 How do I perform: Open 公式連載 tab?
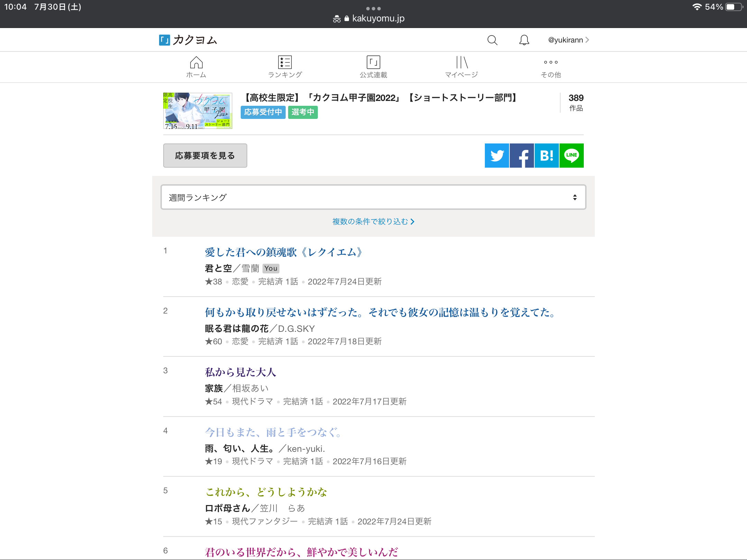373,67
